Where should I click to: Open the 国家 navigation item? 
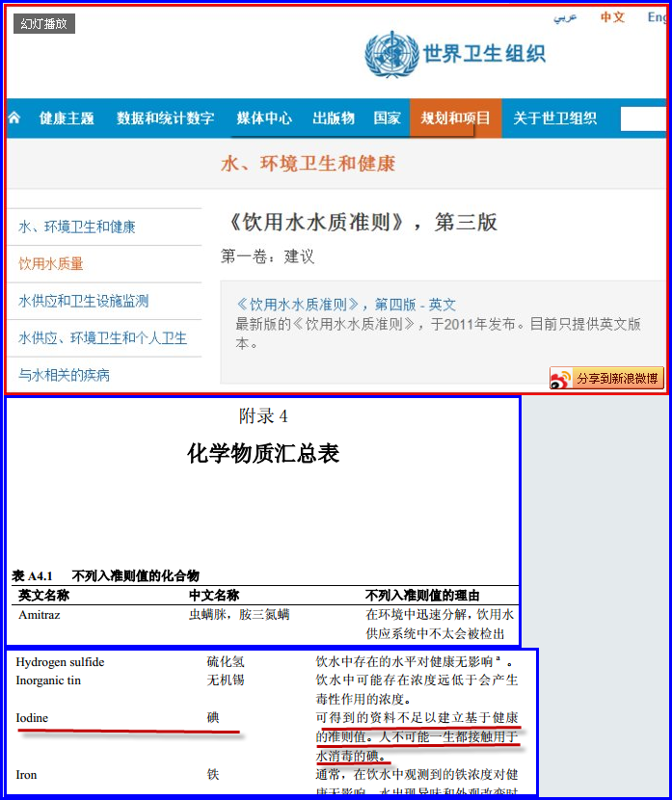click(387, 119)
